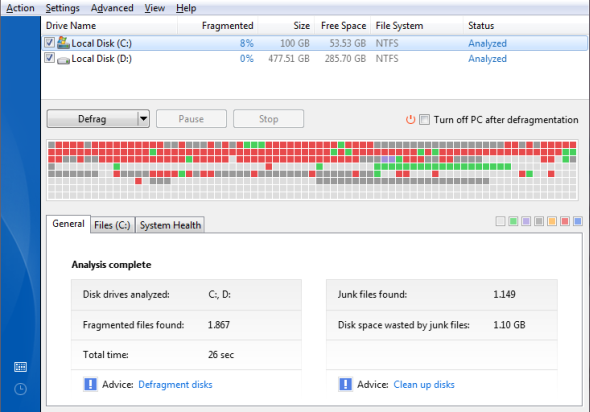Uncheck the Local Disk (D:) checkbox
The height and width of the screenshot is (412, 590).
(49, 58)
